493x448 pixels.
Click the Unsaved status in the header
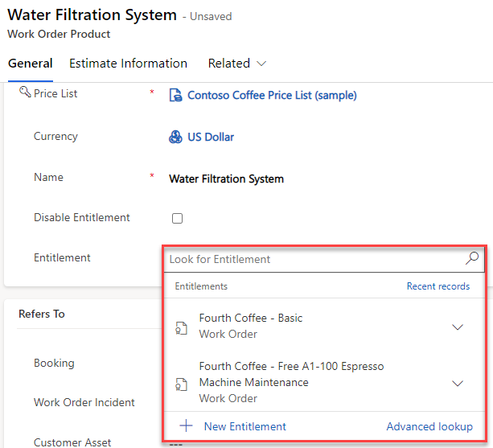click(x=211, y=16)
